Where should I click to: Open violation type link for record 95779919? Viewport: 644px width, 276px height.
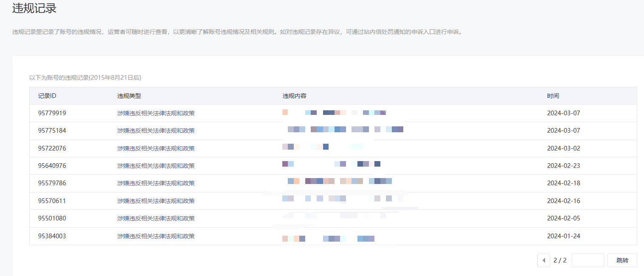click(156, 113)
